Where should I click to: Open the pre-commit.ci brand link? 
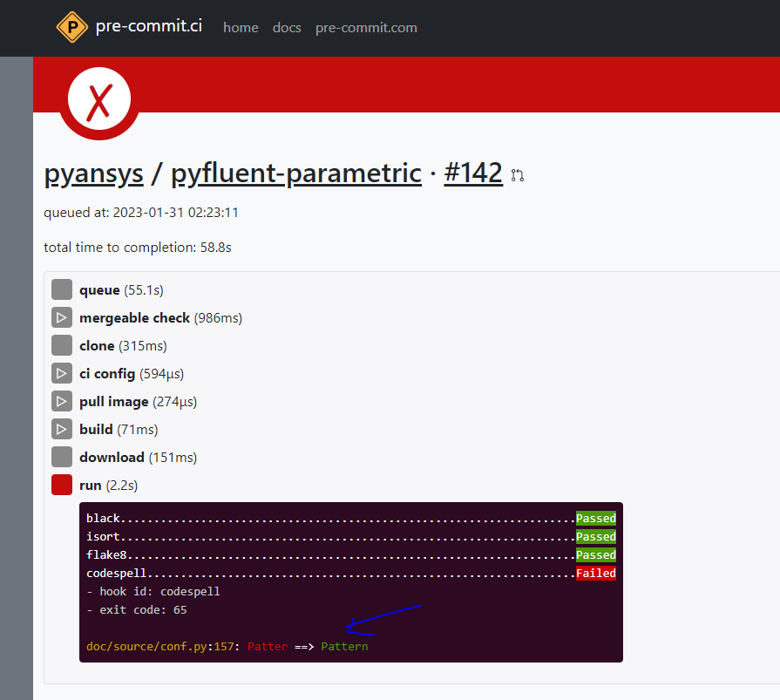(149, 26)
